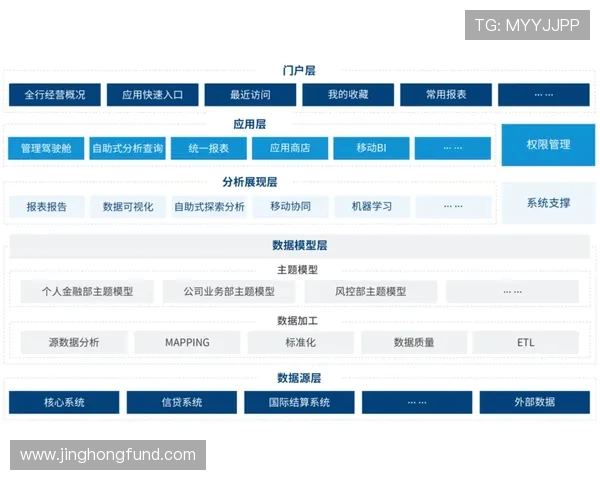Image resolution: width=600 pixels, height=480 pixels.
Task: Click the 主题模型 subheading
Action: [x=297, y=270]
